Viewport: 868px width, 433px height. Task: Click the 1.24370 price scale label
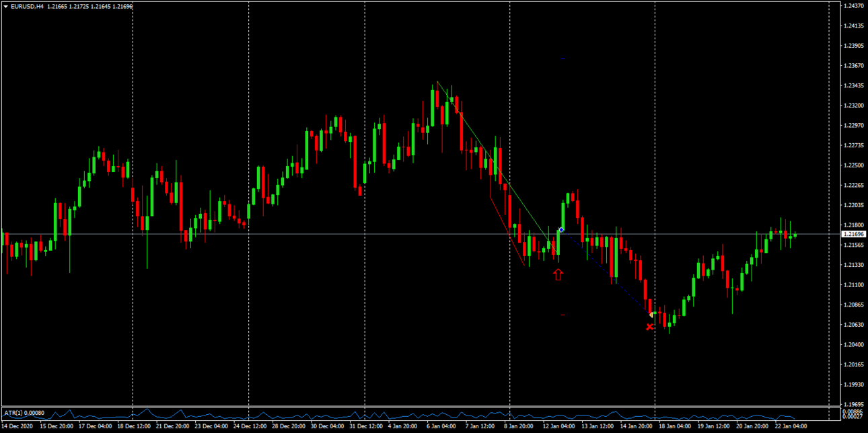(853, 6)
